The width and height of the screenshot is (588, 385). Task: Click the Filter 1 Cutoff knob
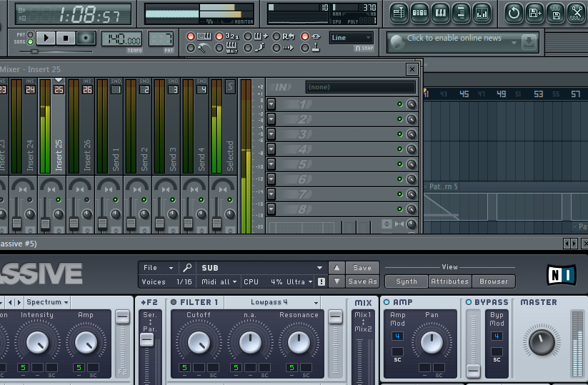[x=199, y=343]
